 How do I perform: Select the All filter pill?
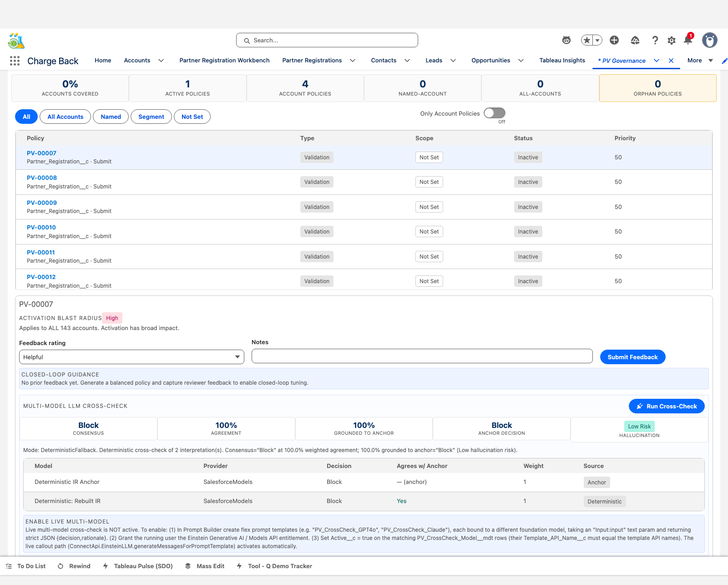(x=26, y=117)
